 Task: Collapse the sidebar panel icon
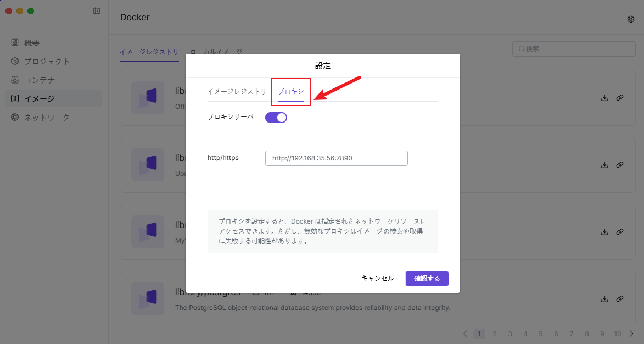(97, 11)
